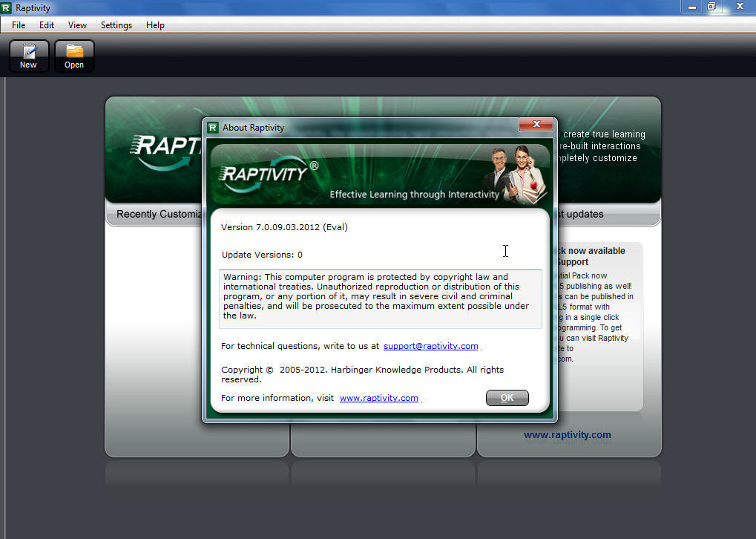756x539 pixels.
Task: Click www.raptivity.com under the updates panel
Action: coord(567,434)
